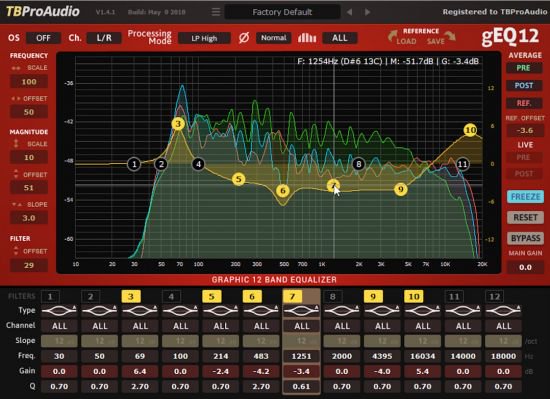Toggle filter 10 enable button
Viewport: 550px width, 399px height.
point(414,297)
